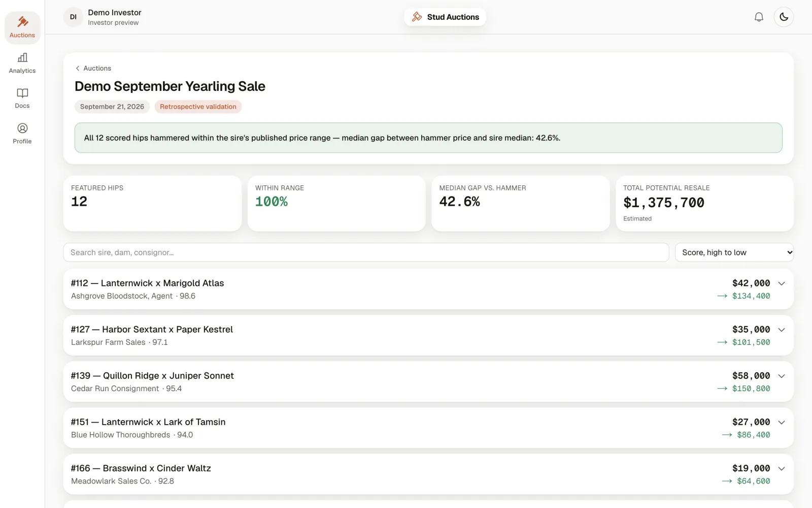The image size is (812, 508).
Task: Open the Docs book icon
Action: (22, 93)
